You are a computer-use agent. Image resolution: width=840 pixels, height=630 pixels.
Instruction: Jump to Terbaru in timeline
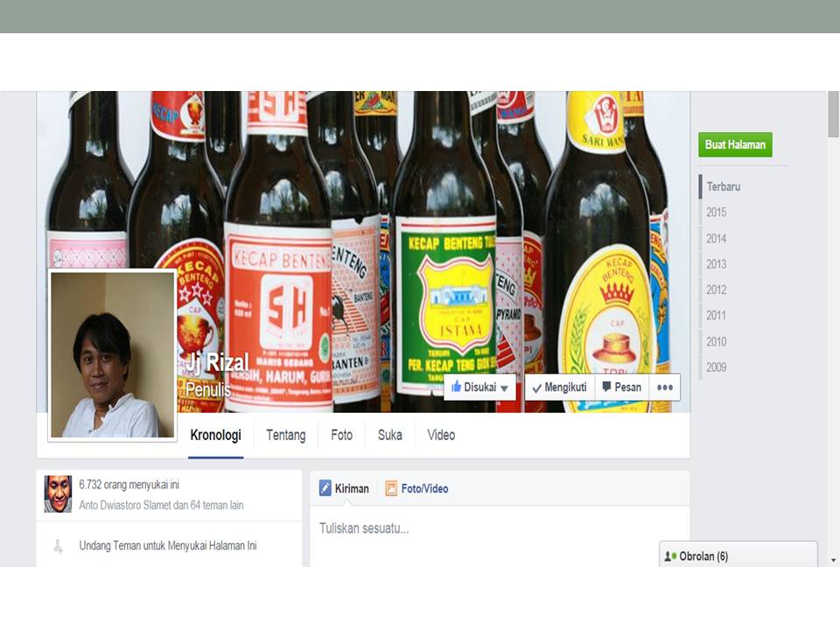[724, 186]
